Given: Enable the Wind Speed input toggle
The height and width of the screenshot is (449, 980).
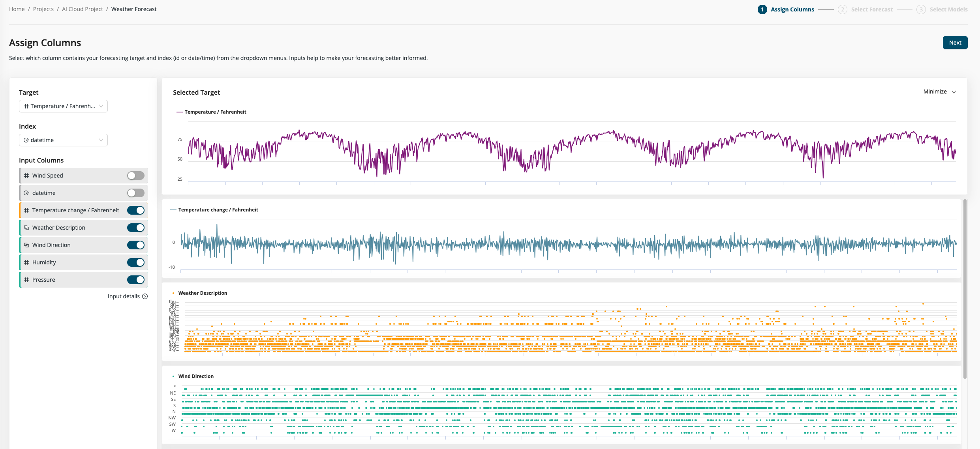Looking at the screenshot, I should pos(135,176).
